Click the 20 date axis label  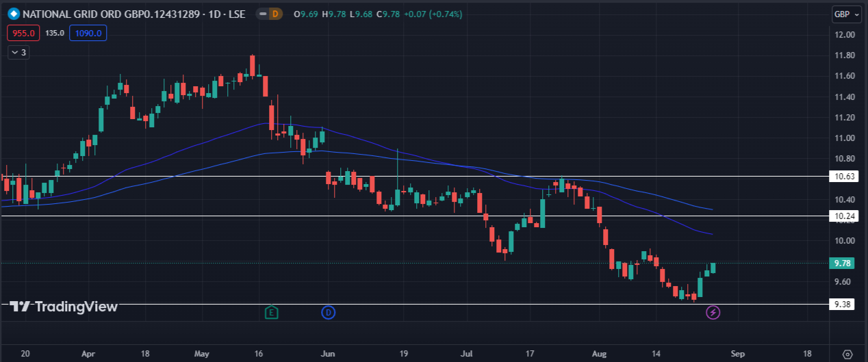pos(25,354)
